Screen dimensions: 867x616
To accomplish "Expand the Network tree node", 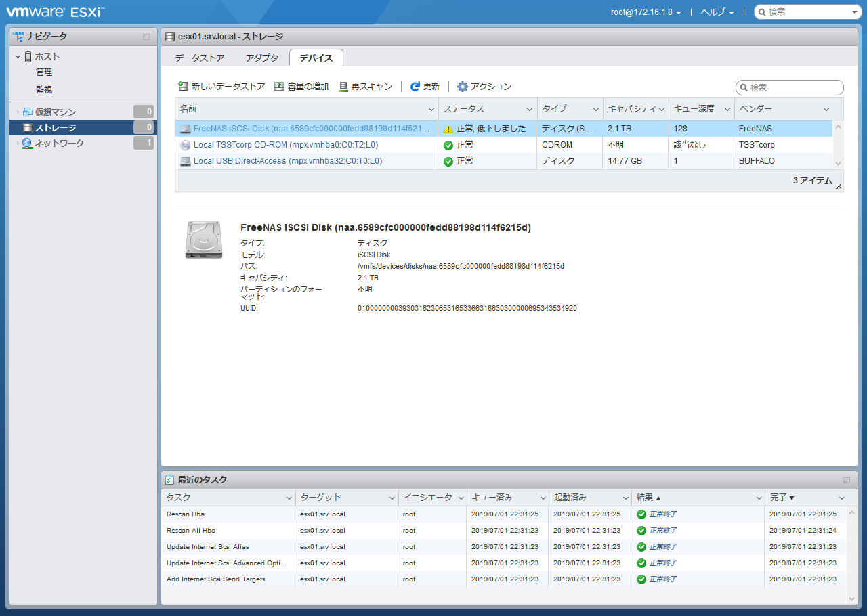I will pyautogui.click(x=18, y=144).
